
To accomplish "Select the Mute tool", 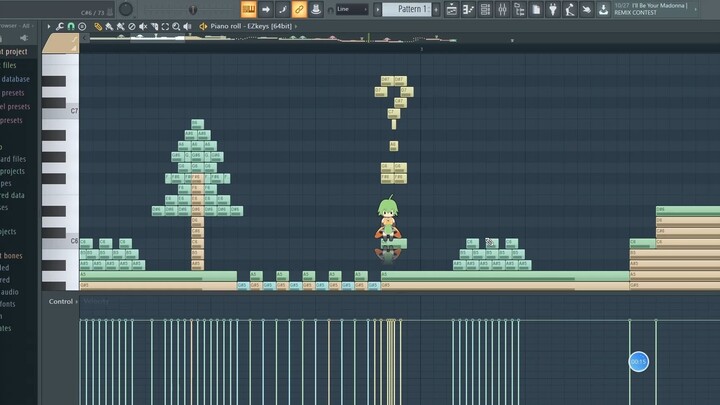I will [143, 27].
